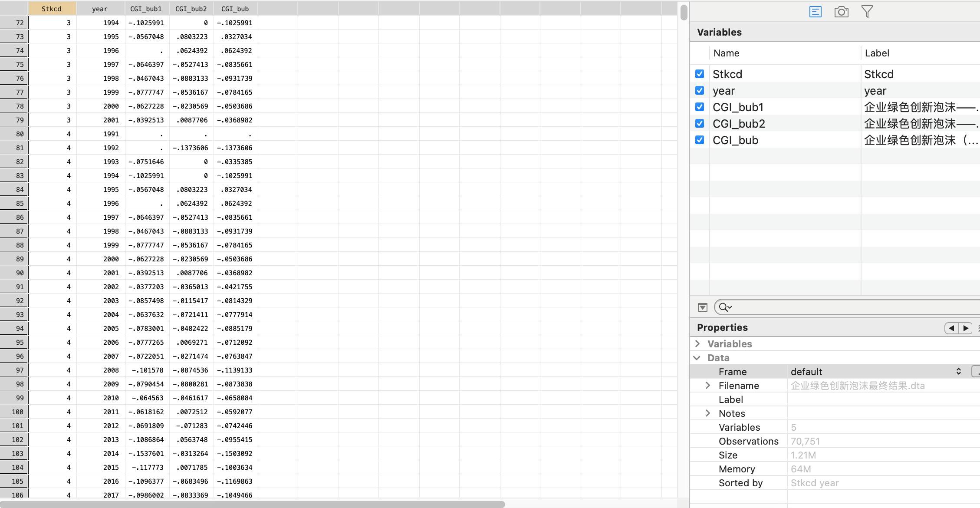Viewport: 980px width, 508px height.
Task: Toggle the year variable checkbox
Action: [x=700, y=90]
